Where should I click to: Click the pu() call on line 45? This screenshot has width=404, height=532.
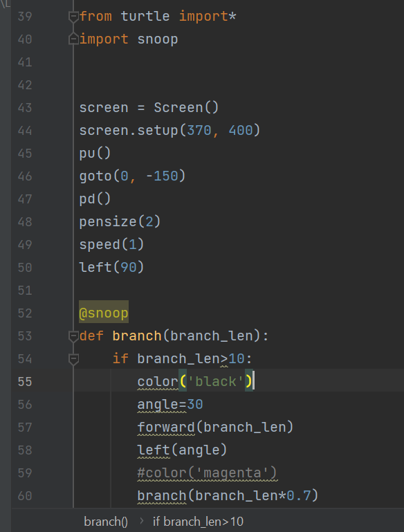pyautogui.click(x=95, y=154)
